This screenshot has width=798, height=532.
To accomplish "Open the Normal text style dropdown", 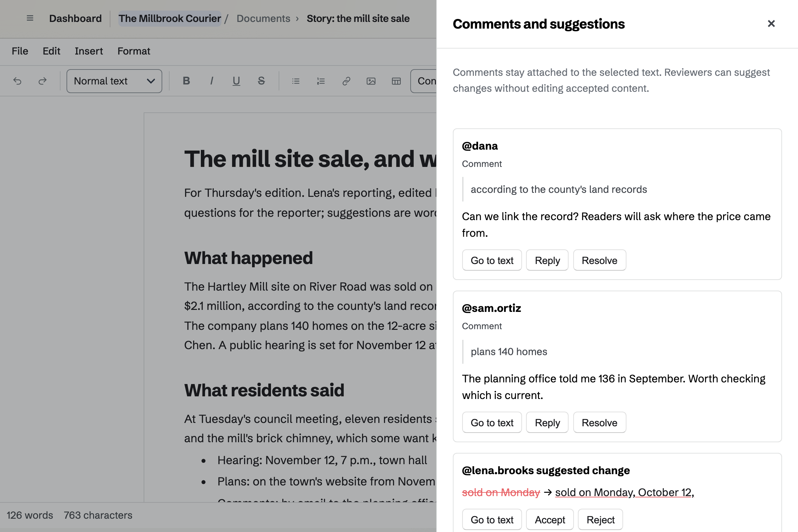I will (114, 81).
